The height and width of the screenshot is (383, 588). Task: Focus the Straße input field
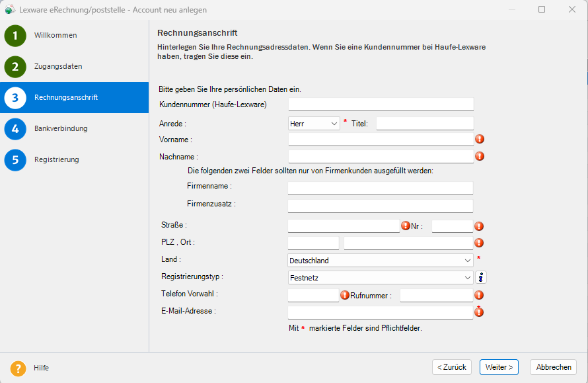(x=344, y=226)
